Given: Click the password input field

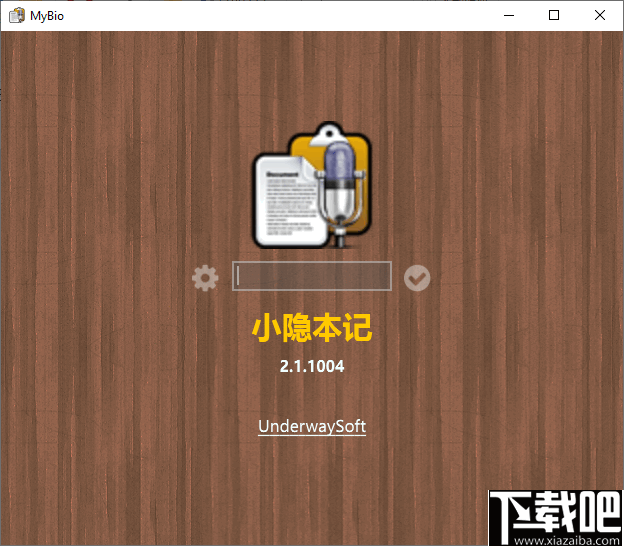Looking at the screenshot, I should pos(312,276).
